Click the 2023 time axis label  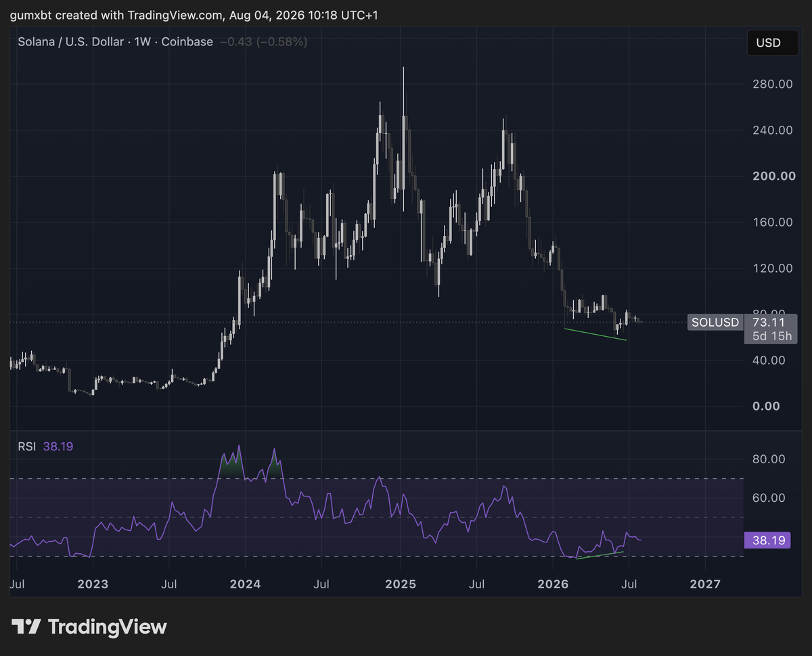(93, 583)
